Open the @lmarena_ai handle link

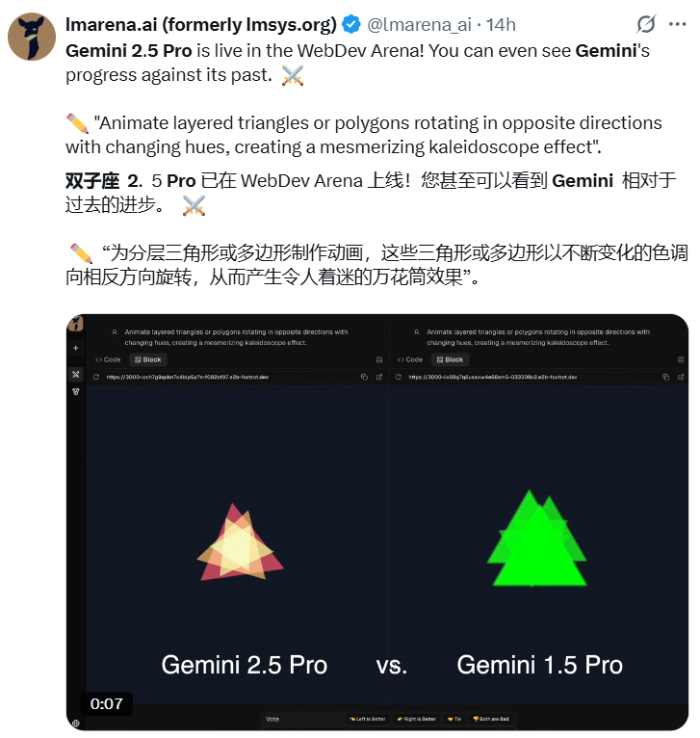coord(419,24)
